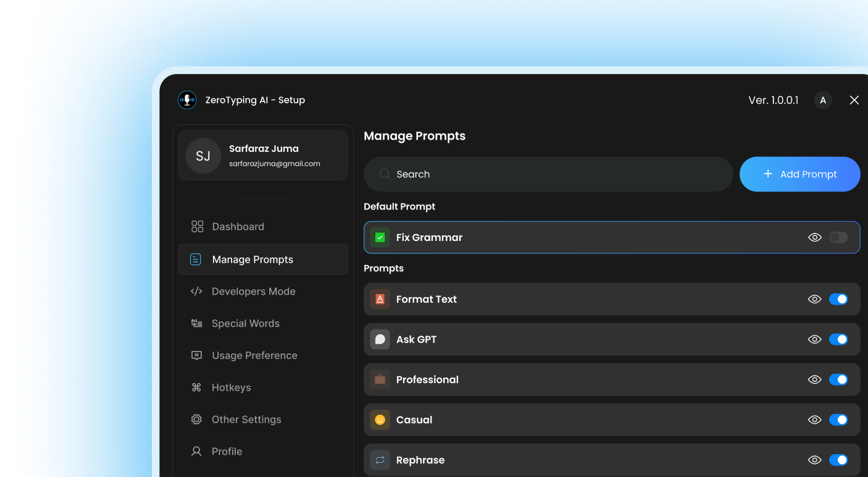Screen dimensions: 868x477
Task: Turn off the Ask GPT toggle
Action: coord(838,339)
